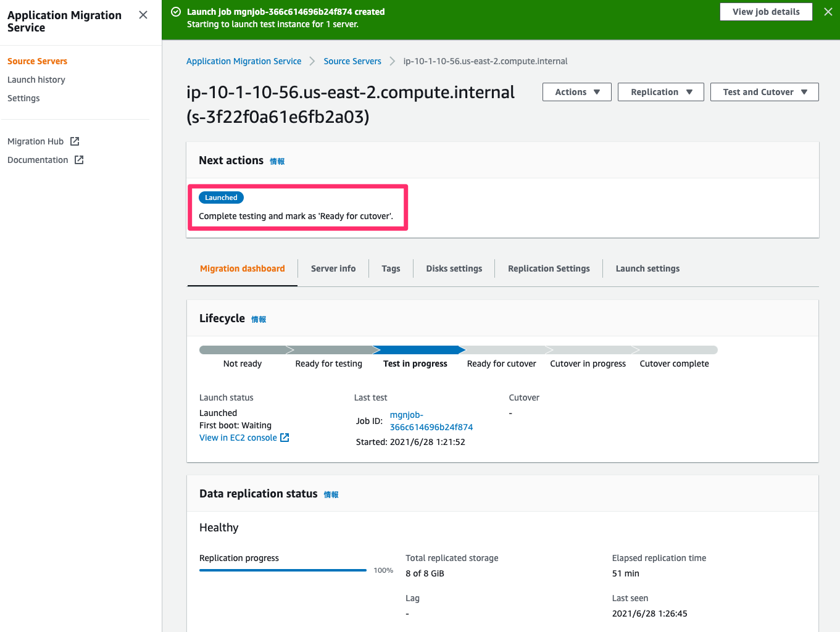Screen dimensions: 840x632
Task: Click the '8 of 8 GiB' storage value
Action: point(425,573)
